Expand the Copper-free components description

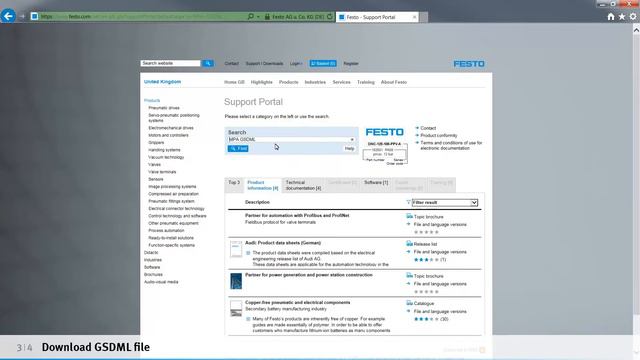(x=248, y=319)
